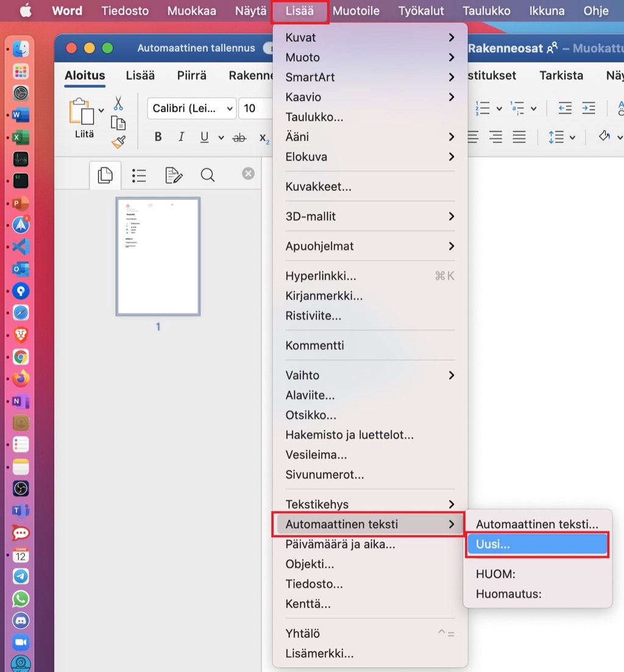The height and width of the screenshot is (672, 624).
Task: Expand the Tekstikehys submenu
Action: coord(370,504)
